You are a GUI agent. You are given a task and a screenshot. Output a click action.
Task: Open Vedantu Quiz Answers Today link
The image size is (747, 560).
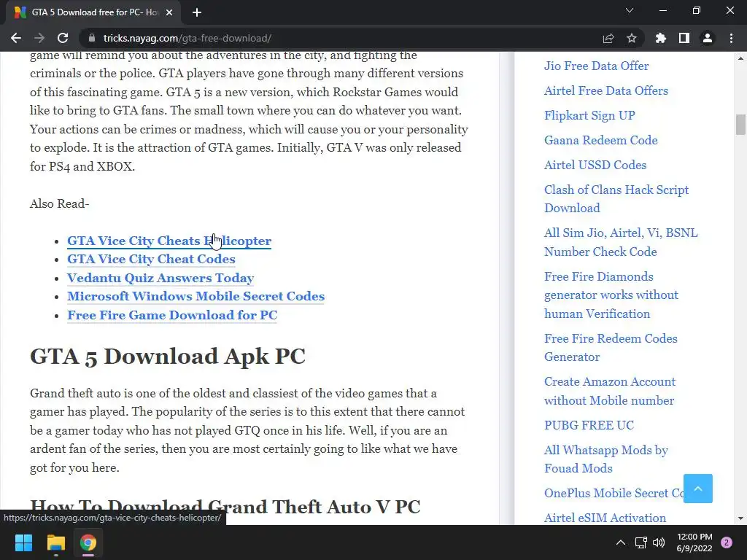click(160, 278)
